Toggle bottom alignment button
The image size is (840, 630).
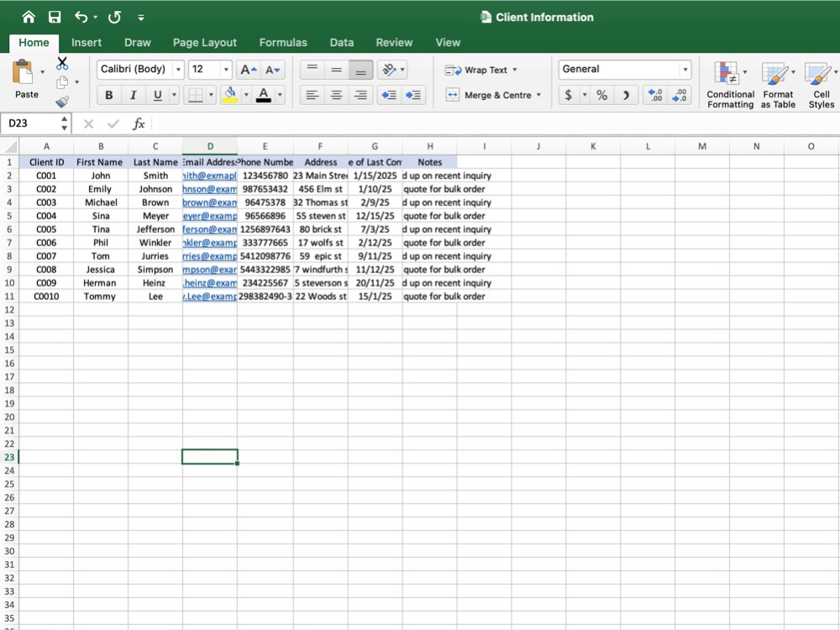(361, 70)
